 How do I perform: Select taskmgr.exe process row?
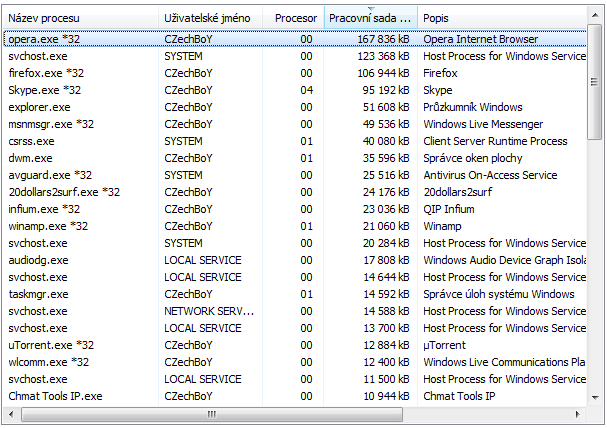[295, 294]
